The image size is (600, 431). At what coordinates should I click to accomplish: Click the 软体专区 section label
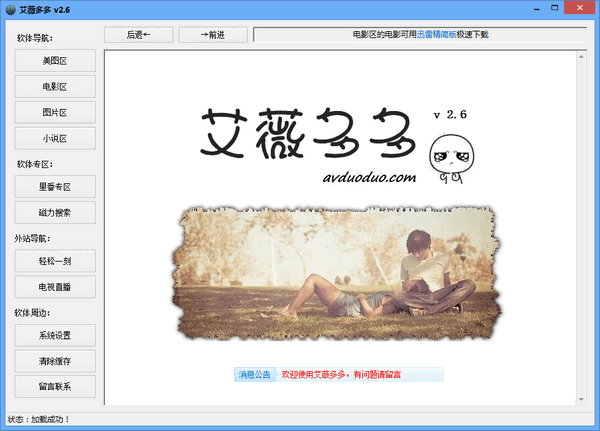pos(35,165)
